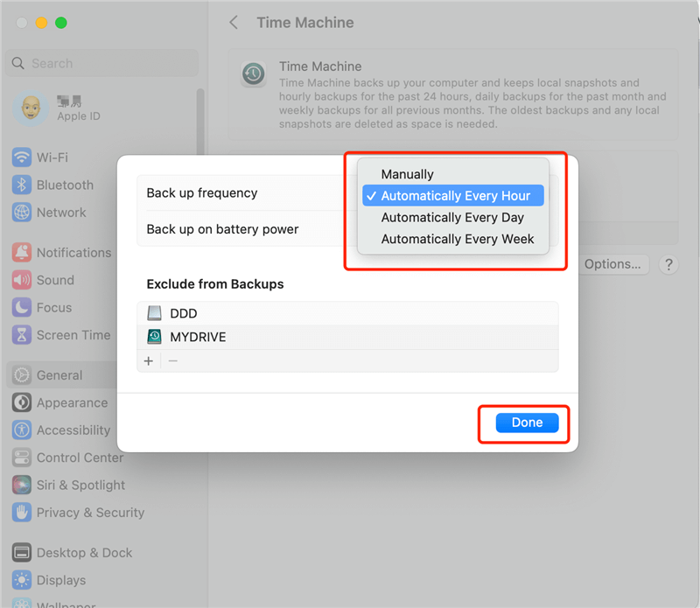Choose Automatically Every Day frequency
This screenshot has height=608, width=700.
click(x=453, y=217)
